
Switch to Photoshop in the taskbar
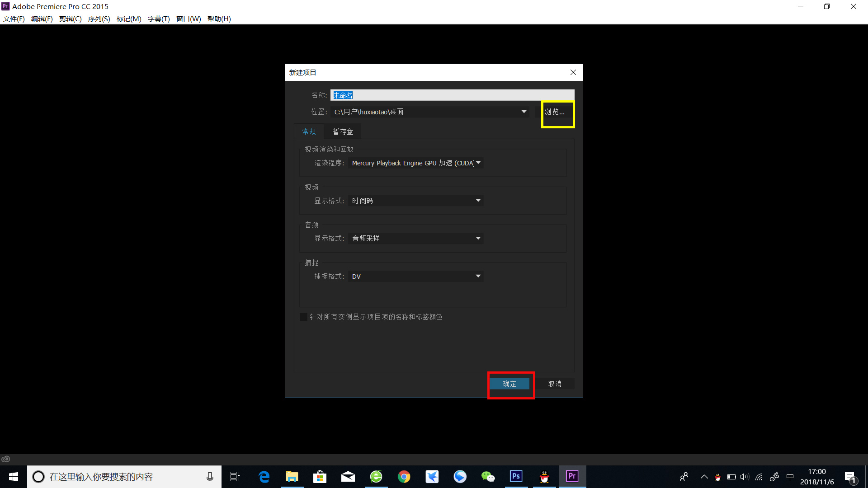tap(516, 477)
